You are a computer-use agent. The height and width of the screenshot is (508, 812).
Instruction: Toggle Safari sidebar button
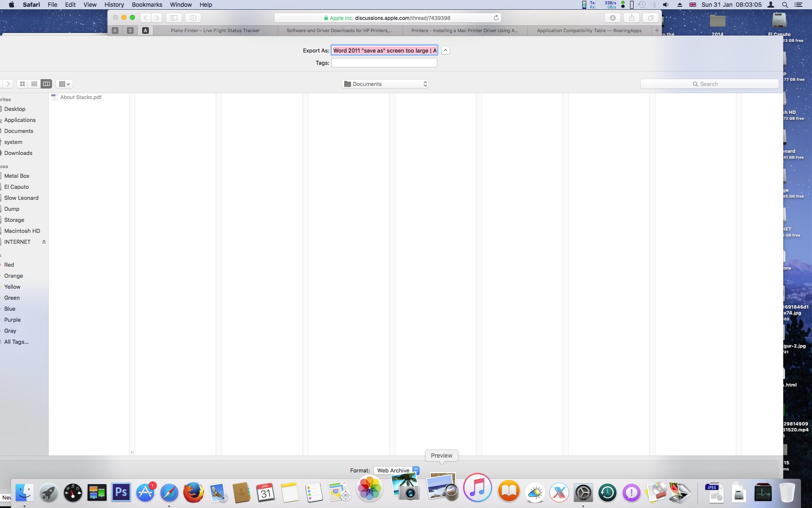click(x=174, y=18)
